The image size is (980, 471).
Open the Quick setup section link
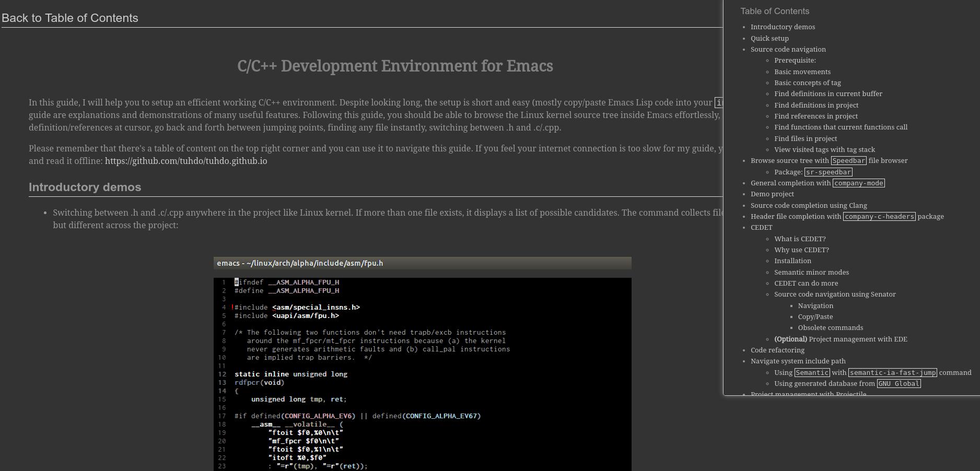point(769,39)
